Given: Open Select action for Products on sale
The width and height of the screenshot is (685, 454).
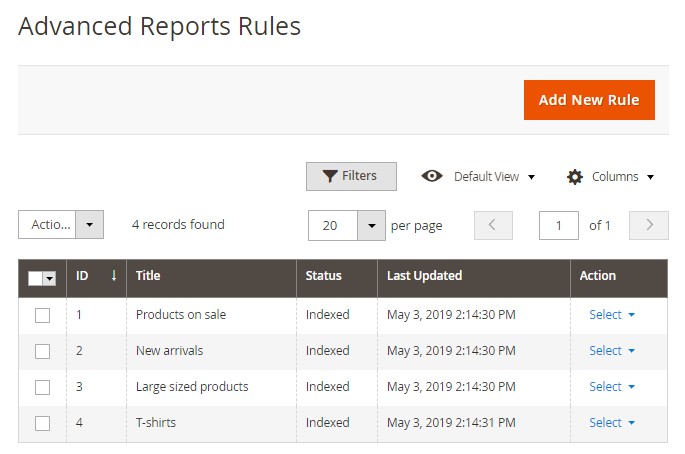Looking at the screenshot, I should [x=611, y=315].
